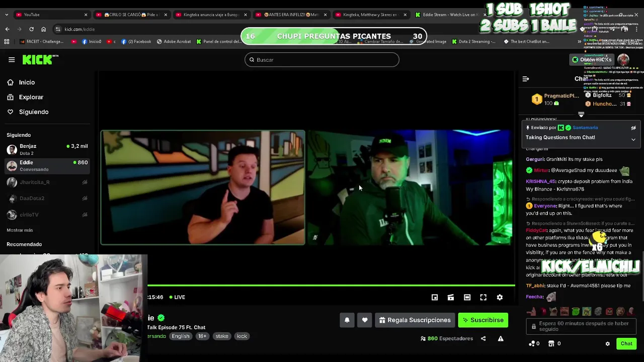
Task: Click the LIVE indicator on player
Action: point(177,297)
